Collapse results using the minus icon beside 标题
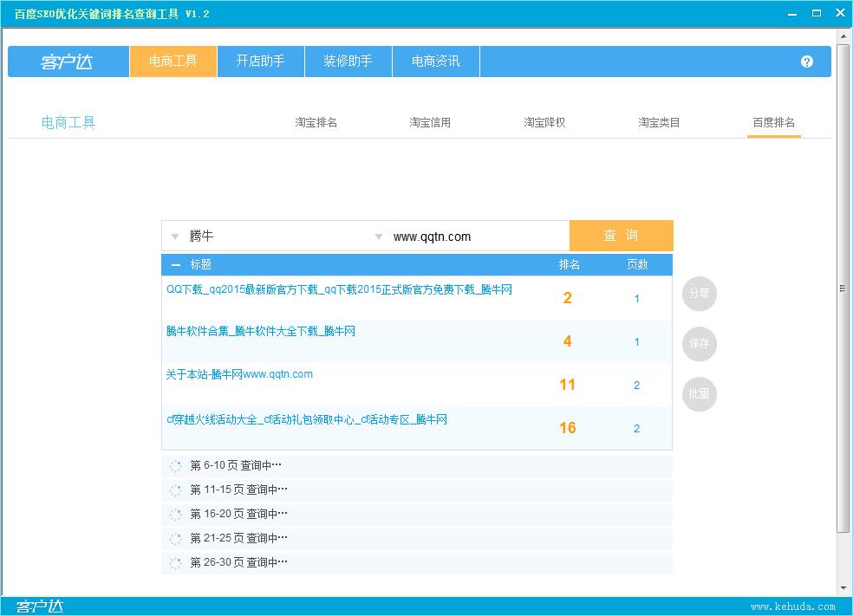853x616 pixels. pos(176,265)
